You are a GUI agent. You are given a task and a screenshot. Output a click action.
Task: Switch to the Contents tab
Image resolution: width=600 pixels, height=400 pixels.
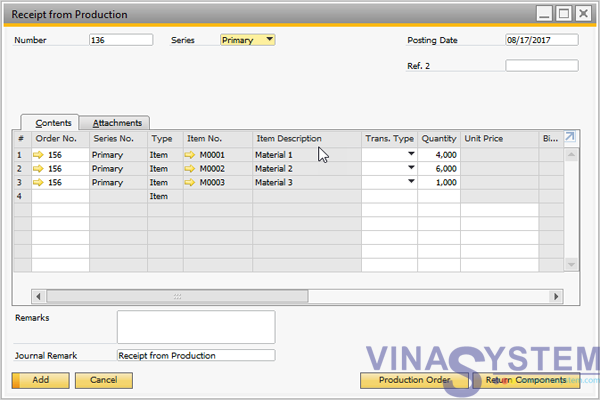(x=50, y=123)
